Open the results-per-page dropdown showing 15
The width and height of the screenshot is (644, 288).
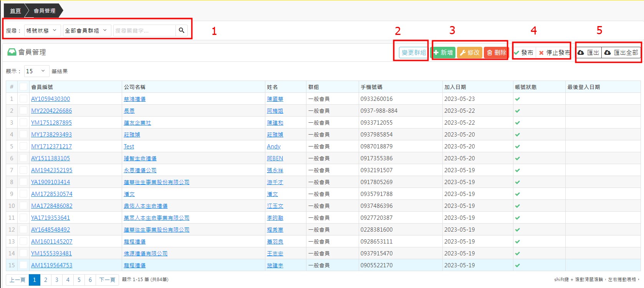click(x=36, y=71)
